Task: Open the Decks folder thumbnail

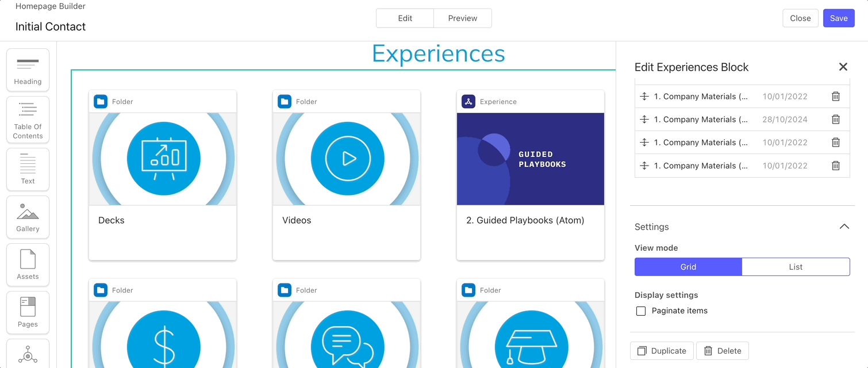Action: click(163, 159)
